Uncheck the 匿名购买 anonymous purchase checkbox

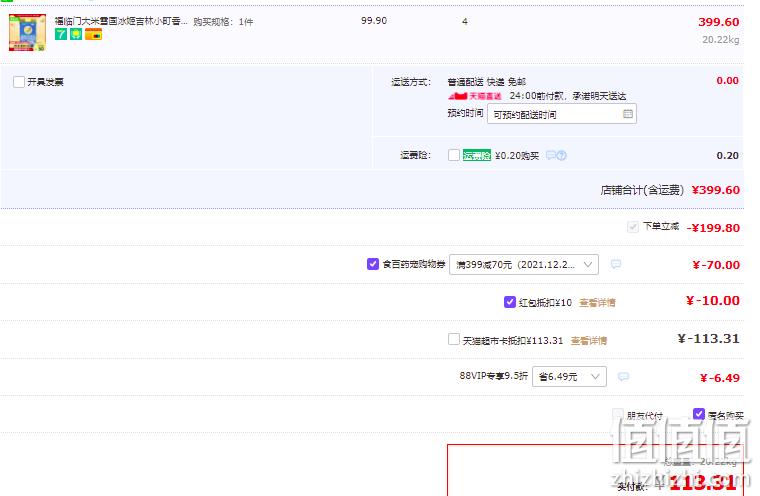click(698, 414)
